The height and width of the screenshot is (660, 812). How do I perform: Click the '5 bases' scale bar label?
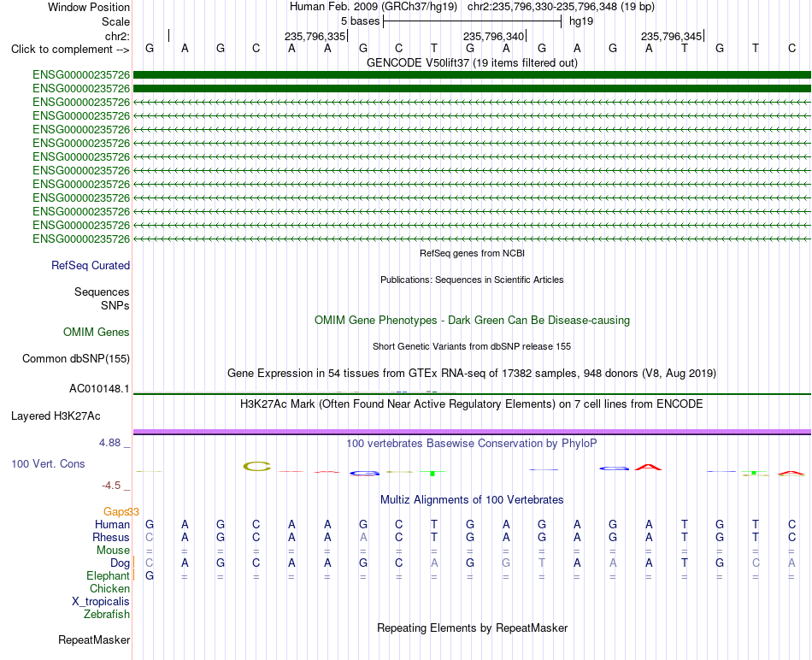pyautogui.click(x=360, y=21)
